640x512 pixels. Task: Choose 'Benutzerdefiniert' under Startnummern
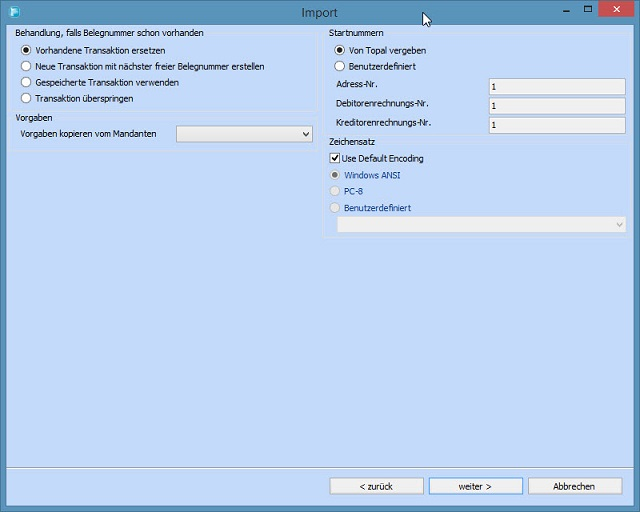(340, 66)
